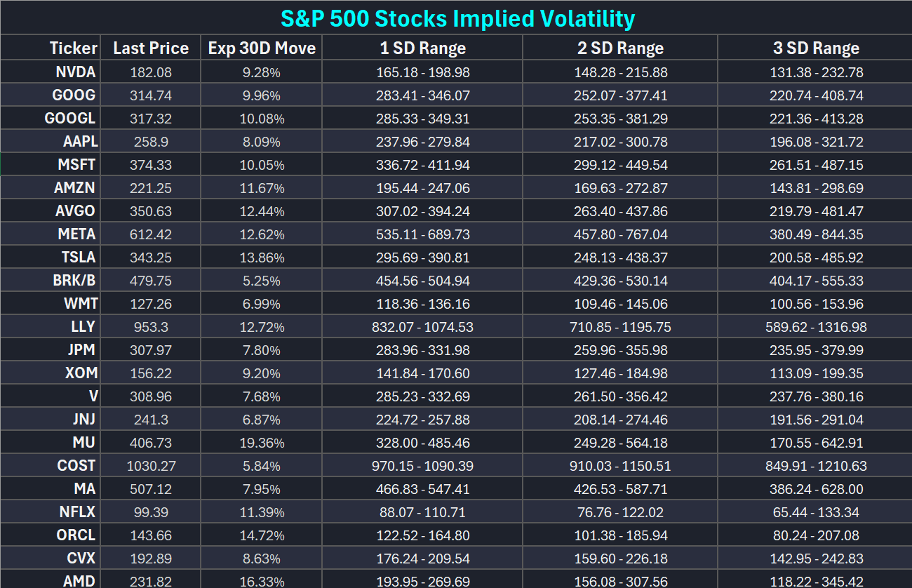Select the AMD ticker cell
Image resolution: width=912 pixels, height=588 pixels.
pos(78,581)
